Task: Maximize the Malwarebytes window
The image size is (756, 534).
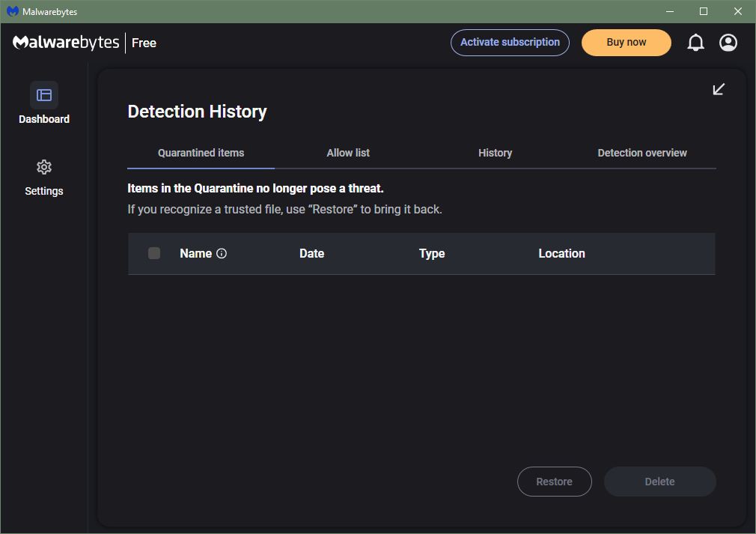Action: click(704, 11)
